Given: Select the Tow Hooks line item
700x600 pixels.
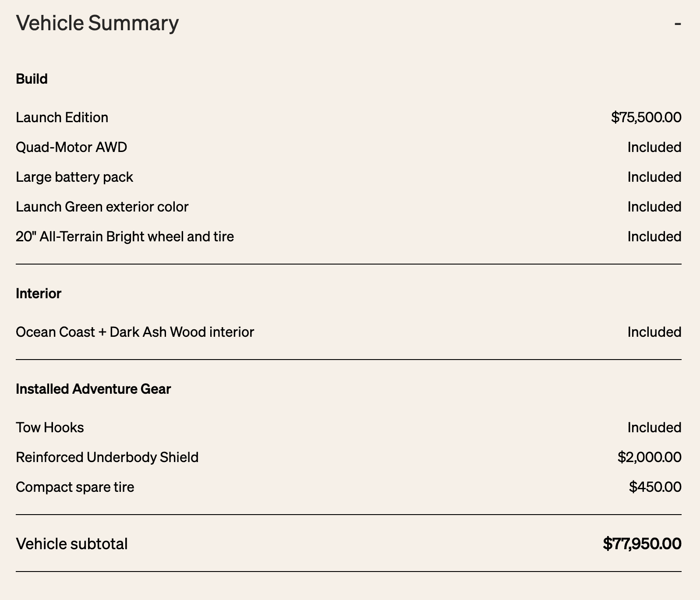Looking at the screenshot, I should 50,427.
